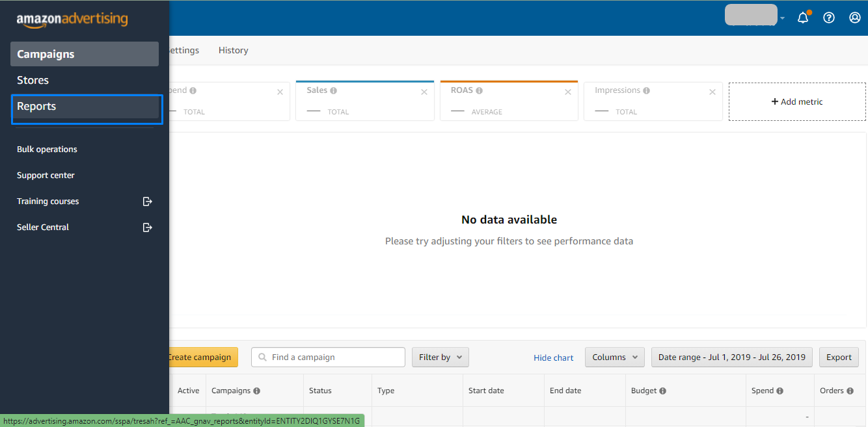Viewport: 868px width, 427px height.
Task: Click the Add metric button
Action: (x=797, y=101)
